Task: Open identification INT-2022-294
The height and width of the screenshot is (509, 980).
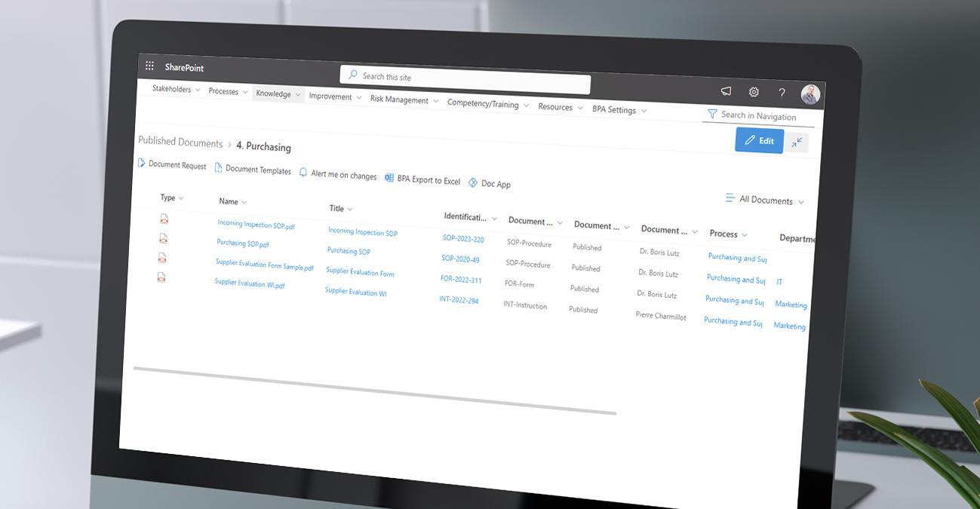Action: coord(459,299)
